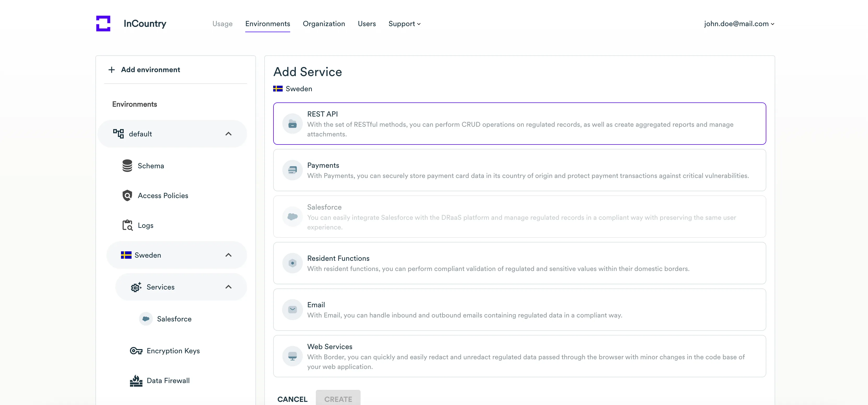Click the Encryption Keys key icon
868x405 pixels.
pos(136,351)
